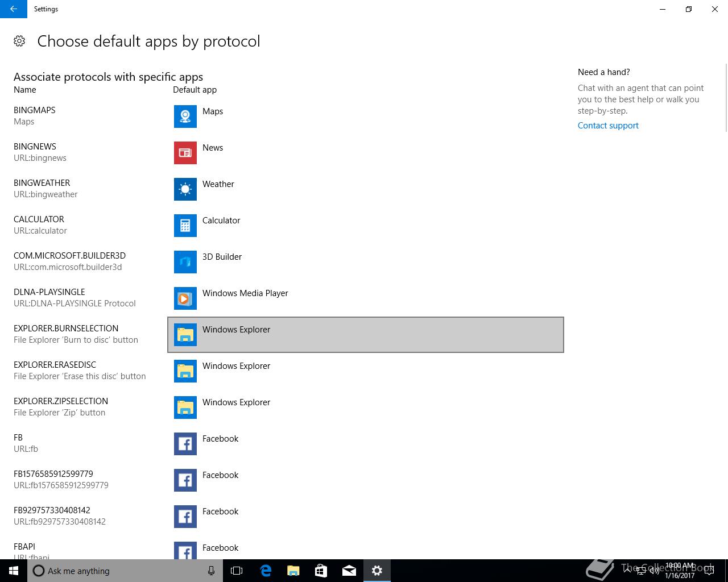Go back with the Settings back arrow

coord(14,9)
